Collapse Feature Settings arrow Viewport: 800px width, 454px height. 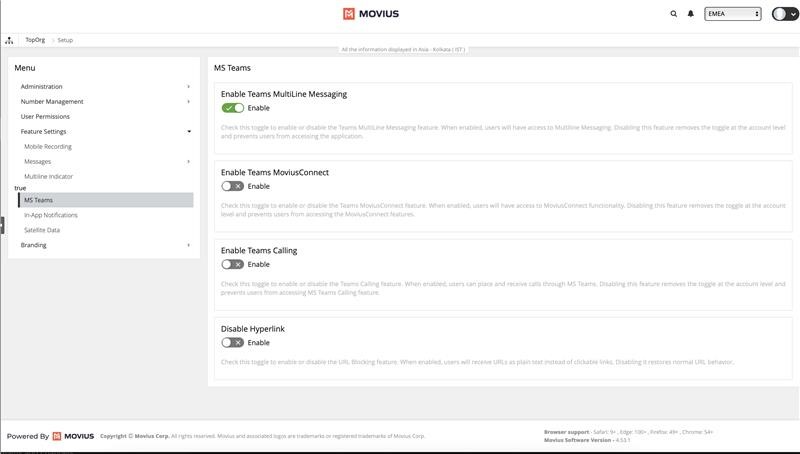(189, 132)
